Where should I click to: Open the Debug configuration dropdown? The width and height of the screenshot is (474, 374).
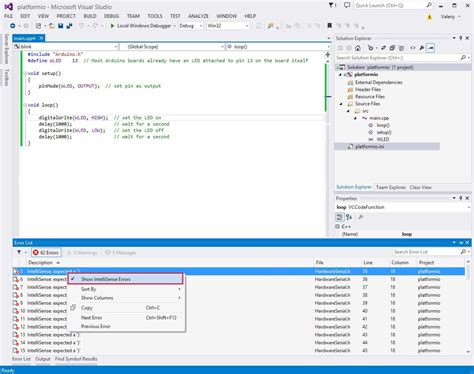pos(190,26)
